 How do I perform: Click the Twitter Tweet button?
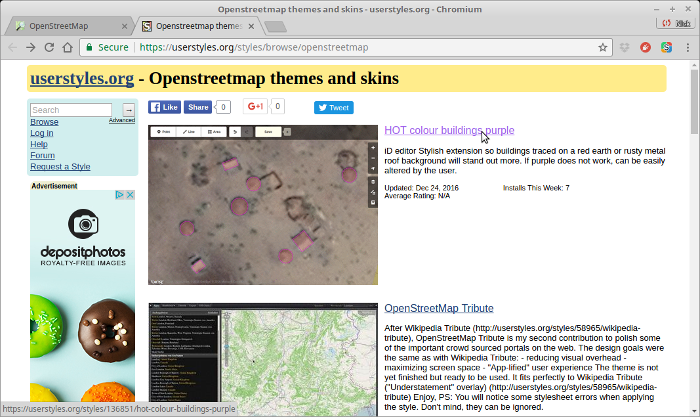[x=333, y=108]
